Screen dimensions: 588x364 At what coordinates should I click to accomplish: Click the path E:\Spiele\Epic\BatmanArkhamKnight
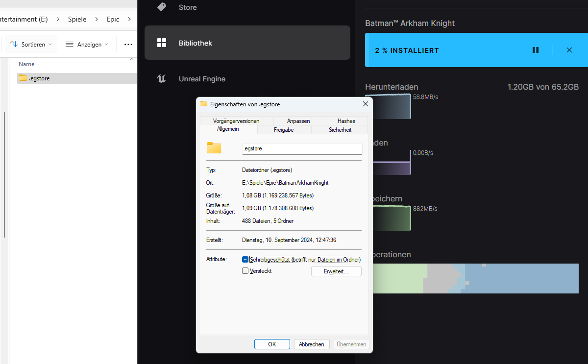point(285,183)
